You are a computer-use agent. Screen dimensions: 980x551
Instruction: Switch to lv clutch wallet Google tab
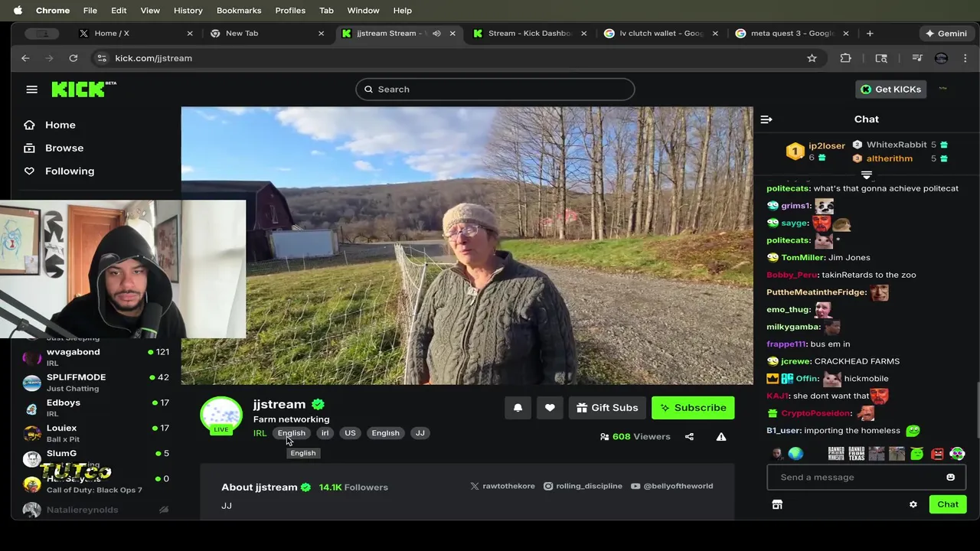tap(661, 34)
